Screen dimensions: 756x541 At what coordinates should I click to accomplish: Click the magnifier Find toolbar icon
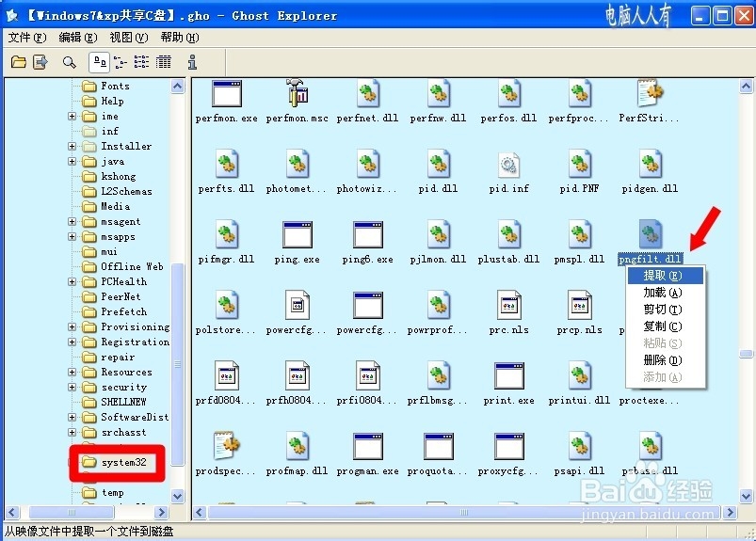coord(70,62)
